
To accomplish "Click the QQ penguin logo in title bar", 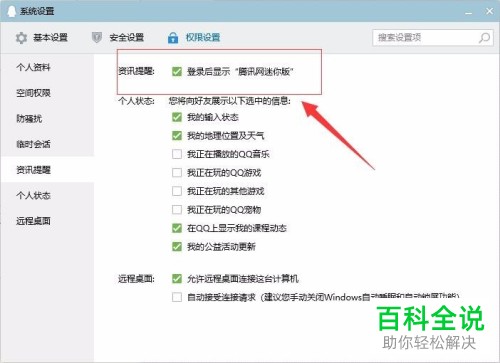I will coord(12,11).
